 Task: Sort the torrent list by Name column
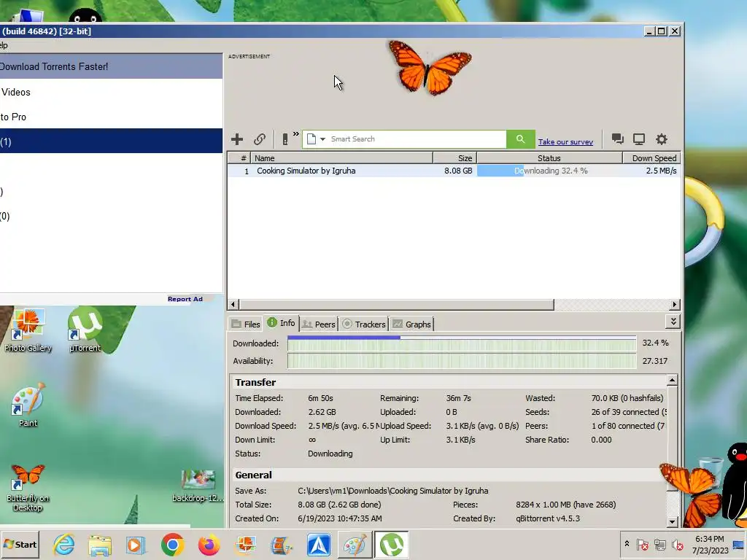(x=342, y=158)
